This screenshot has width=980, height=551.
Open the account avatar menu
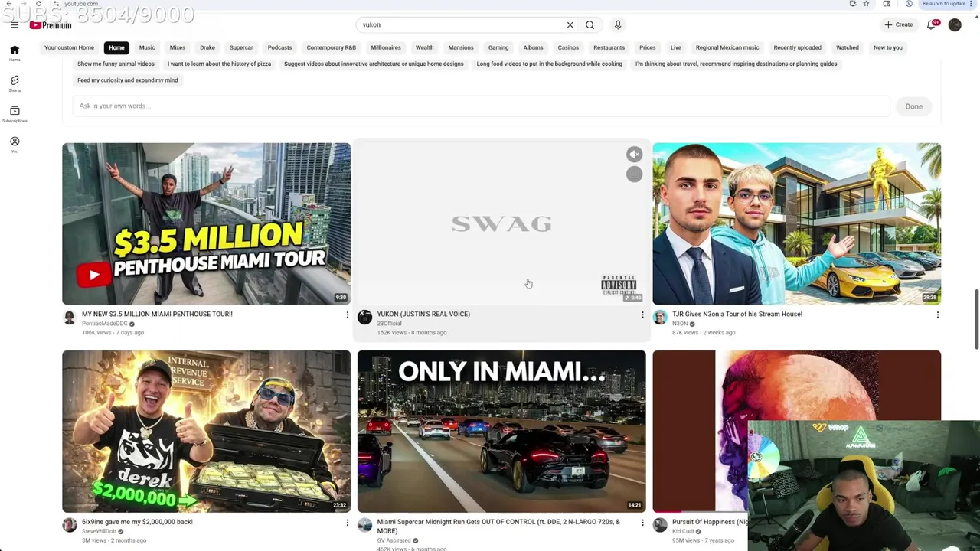click(955, 25)
